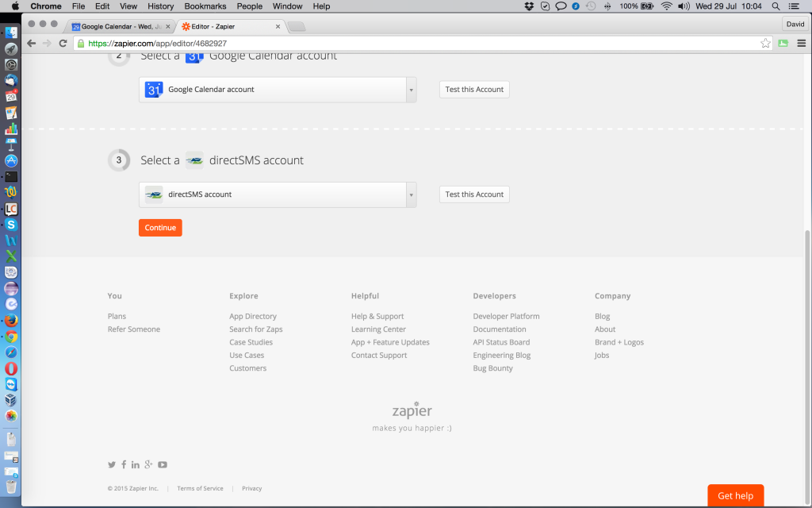Open the App Directory link
Image resolution: width=812 pixels, height=508 pixels.
click(x=253, y=316)
